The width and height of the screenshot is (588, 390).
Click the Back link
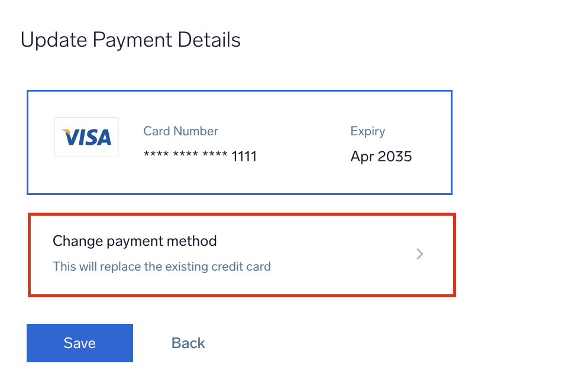click(188, 343)
